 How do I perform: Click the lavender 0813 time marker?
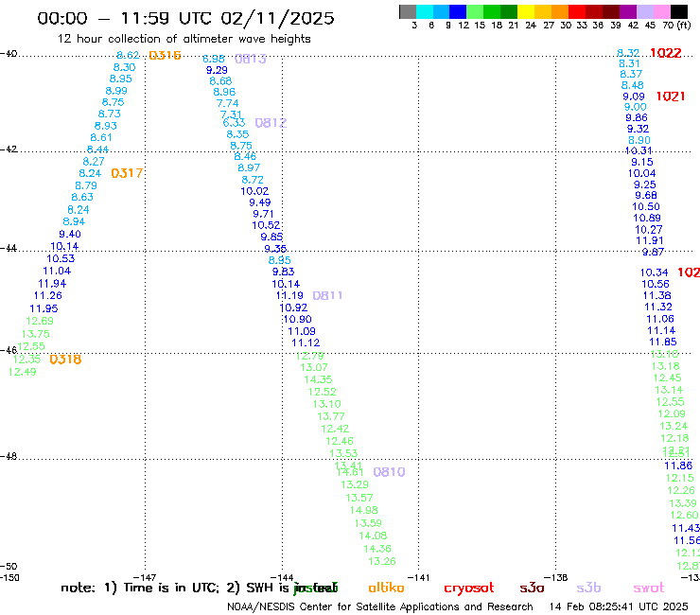pos(251,59)
